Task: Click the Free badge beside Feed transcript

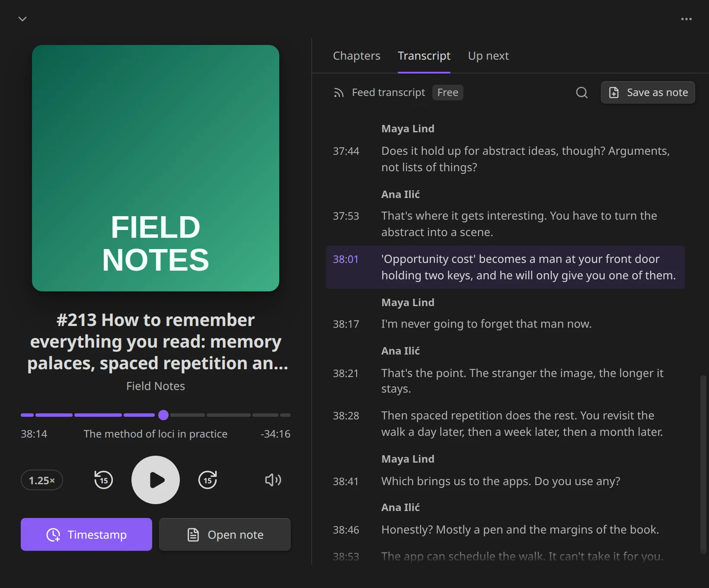Action: point(448,93)
